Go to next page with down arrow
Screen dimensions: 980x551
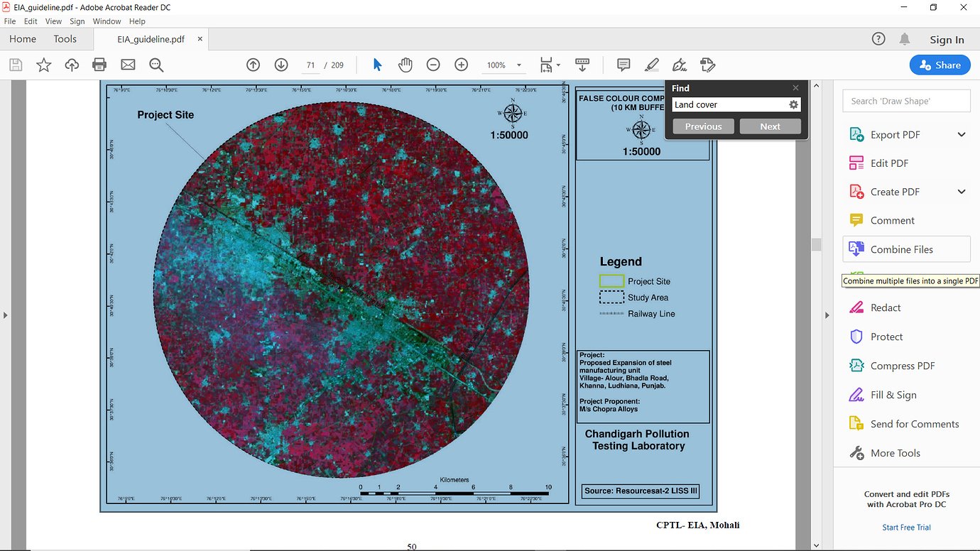pyautogui.click(x=281, y=65)
